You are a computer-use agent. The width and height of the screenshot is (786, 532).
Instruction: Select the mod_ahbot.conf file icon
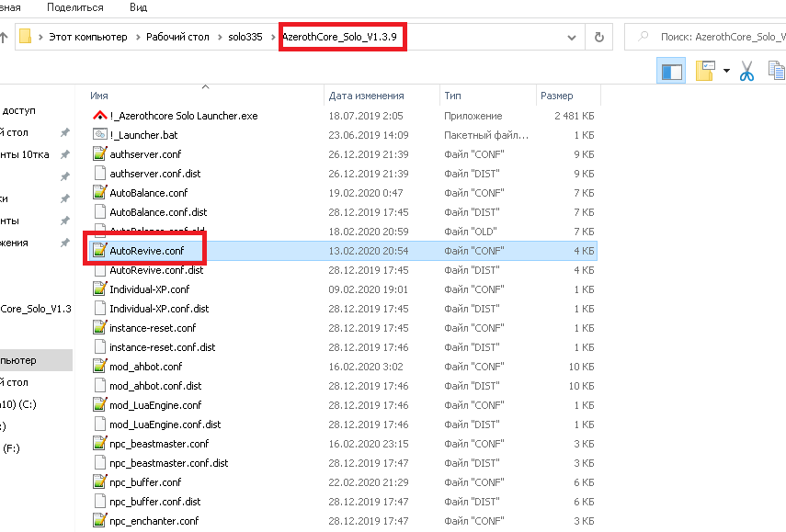click(100, 367)
